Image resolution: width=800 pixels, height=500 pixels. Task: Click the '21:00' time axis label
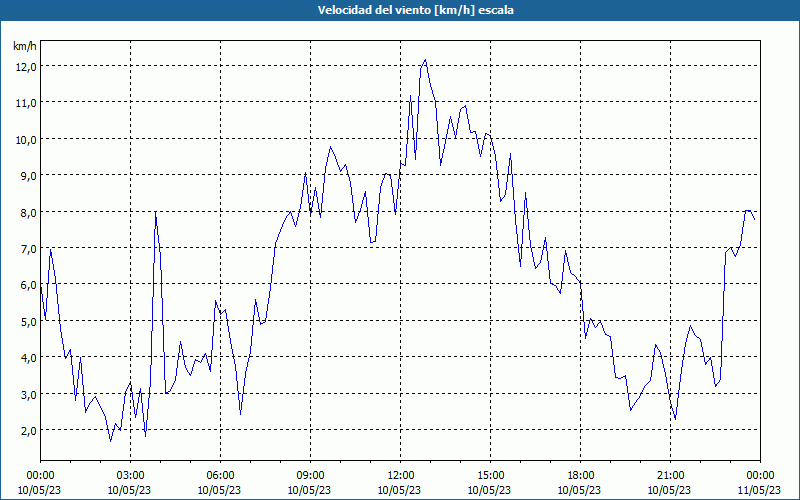[x=670, y=476]
